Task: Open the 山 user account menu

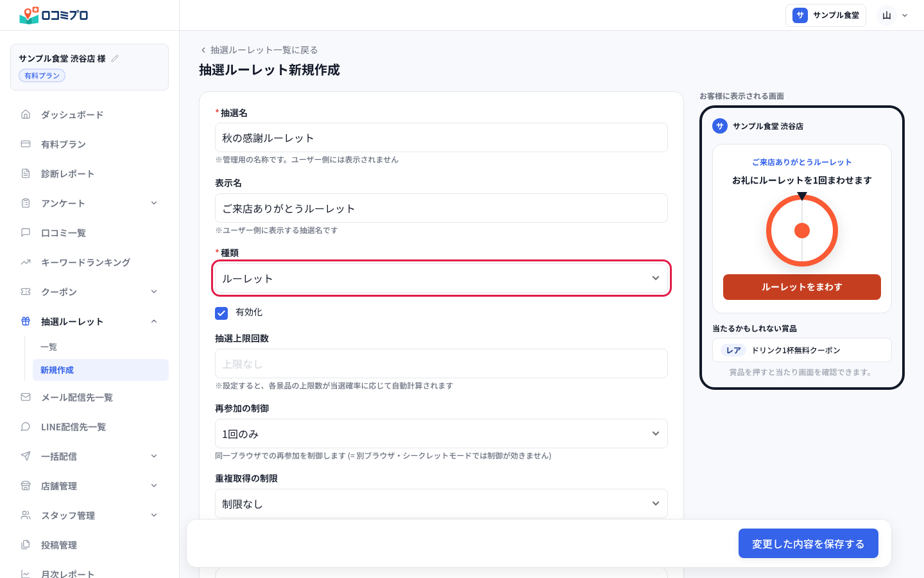Action: point(893,15)
